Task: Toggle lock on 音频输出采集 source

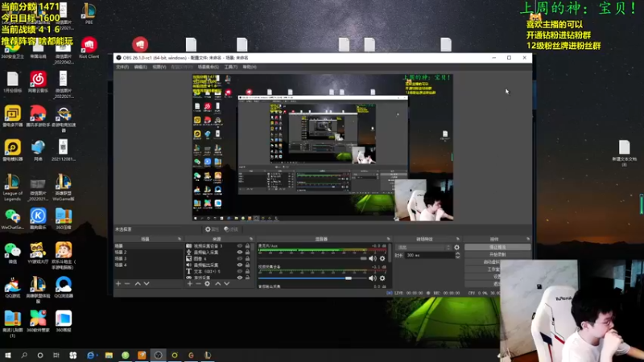Action: tap(247, 265)
